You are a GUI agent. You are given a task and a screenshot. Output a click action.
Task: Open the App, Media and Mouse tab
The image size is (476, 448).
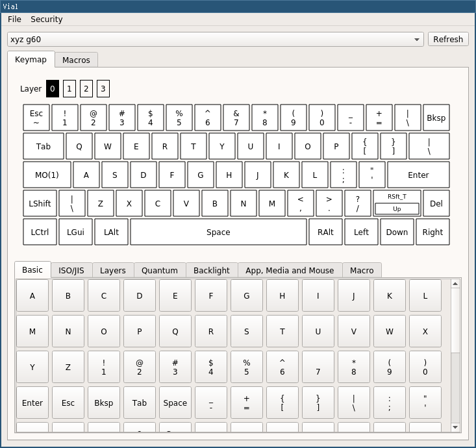290,270
